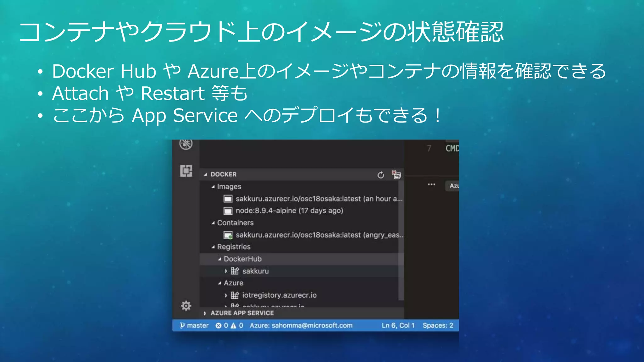Click the osc18osaka image icon under Images
Screen dimensions: 644x362
228,199
